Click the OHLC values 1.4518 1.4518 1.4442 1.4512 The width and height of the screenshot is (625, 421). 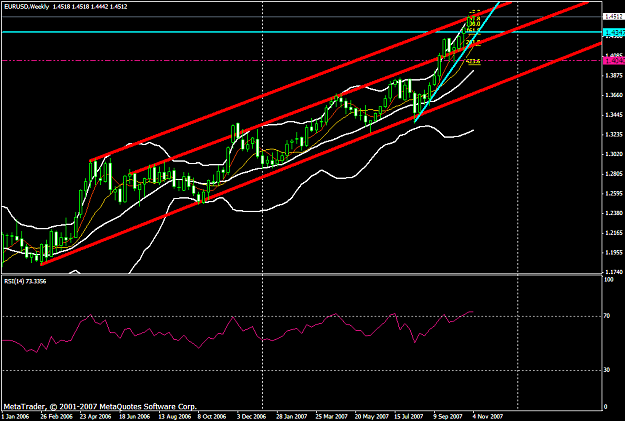click(x=90, y=7)
